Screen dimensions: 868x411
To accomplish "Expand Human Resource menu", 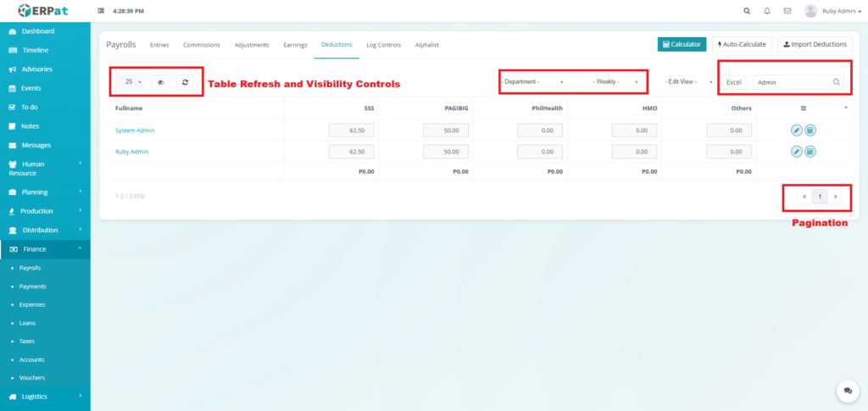I will pos(45,169).
